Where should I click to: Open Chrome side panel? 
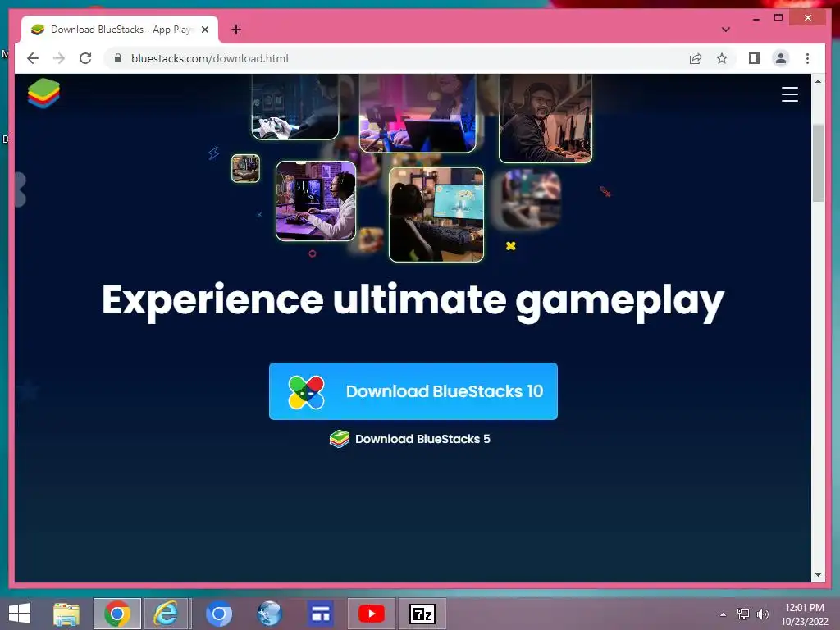point(755,58)
